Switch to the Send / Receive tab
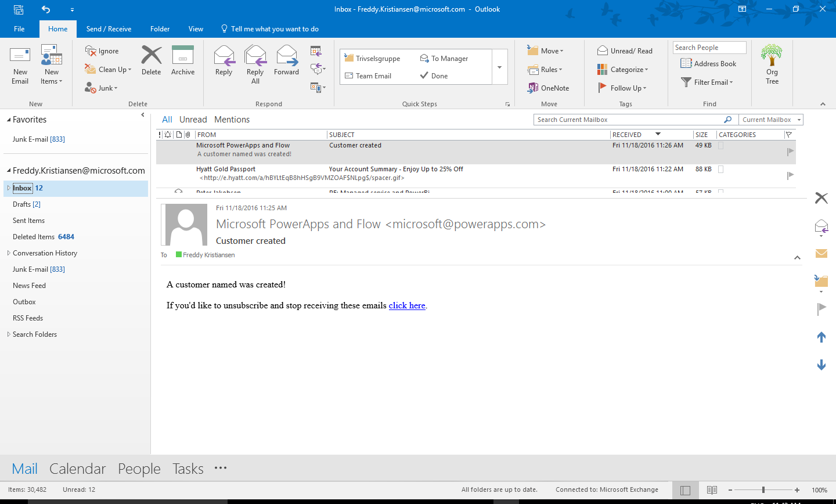Viewport: 836px width, 504px height. click(x=109, y=29)
